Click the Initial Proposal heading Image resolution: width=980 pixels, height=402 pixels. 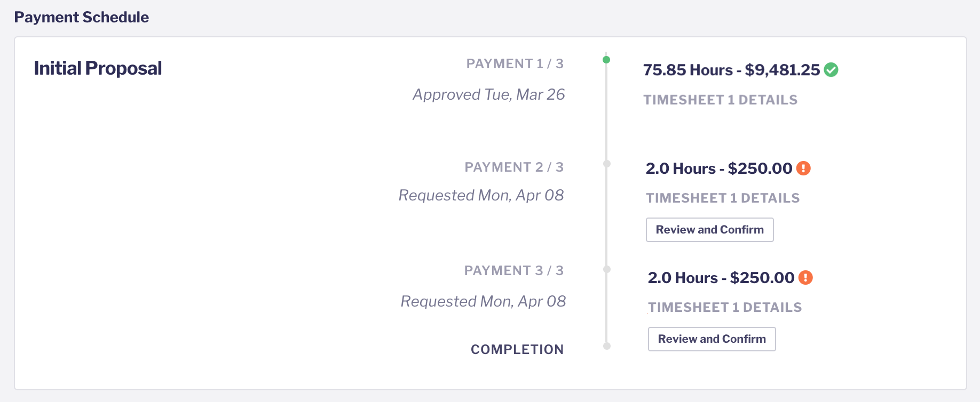coord(98,68)
